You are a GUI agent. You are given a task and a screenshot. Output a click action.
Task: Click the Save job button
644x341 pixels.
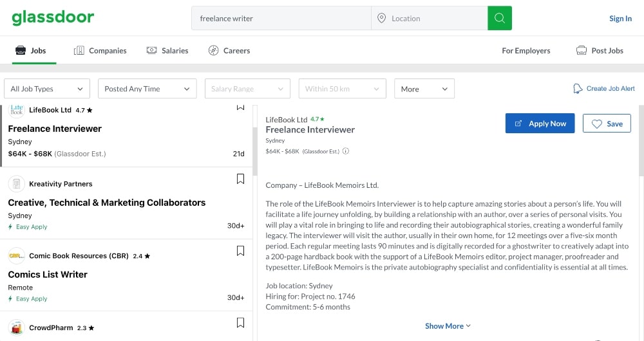pyautogui.click(x=607, y=124)
